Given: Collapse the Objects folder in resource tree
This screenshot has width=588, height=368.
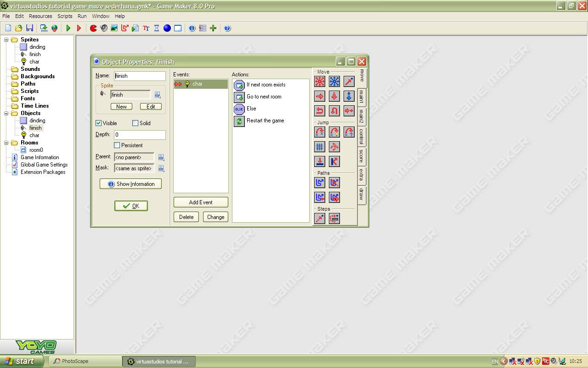Looking at the screenshot, I should click(x=6, y=113).
